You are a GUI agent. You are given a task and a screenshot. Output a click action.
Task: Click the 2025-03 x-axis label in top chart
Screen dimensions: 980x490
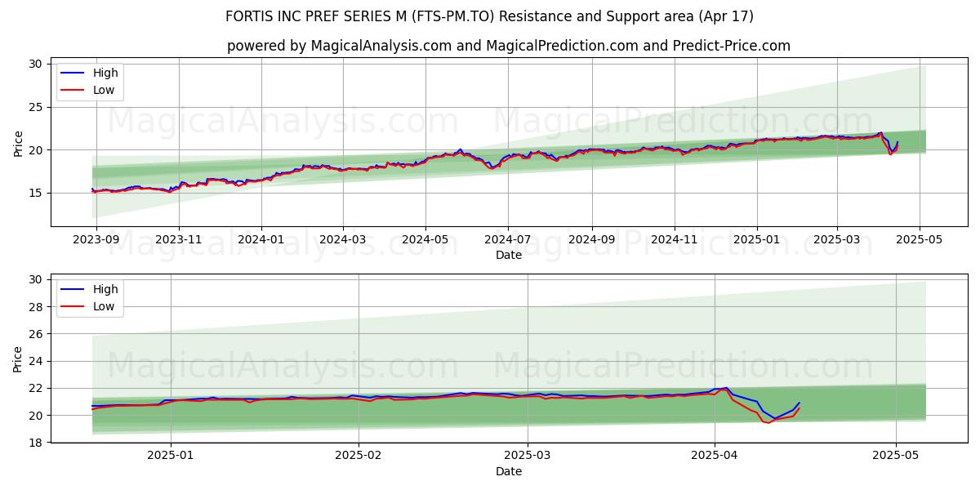click(837, 240)
